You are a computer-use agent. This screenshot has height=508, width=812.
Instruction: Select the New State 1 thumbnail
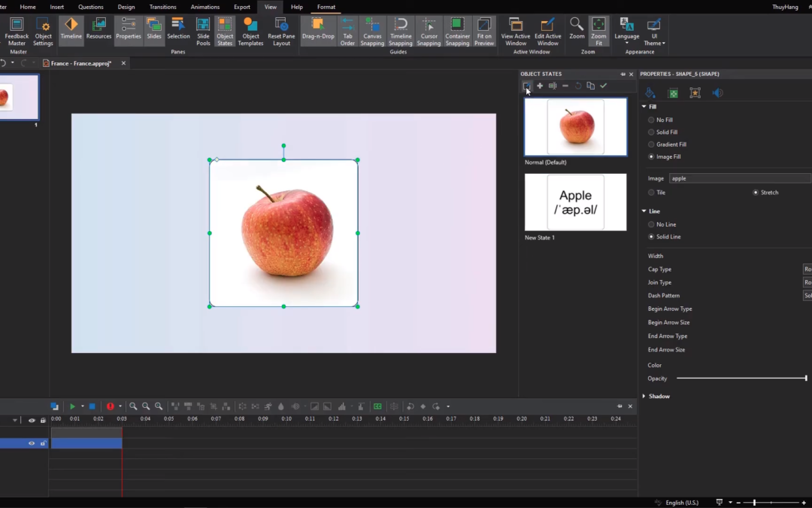[x=575, y=202]
